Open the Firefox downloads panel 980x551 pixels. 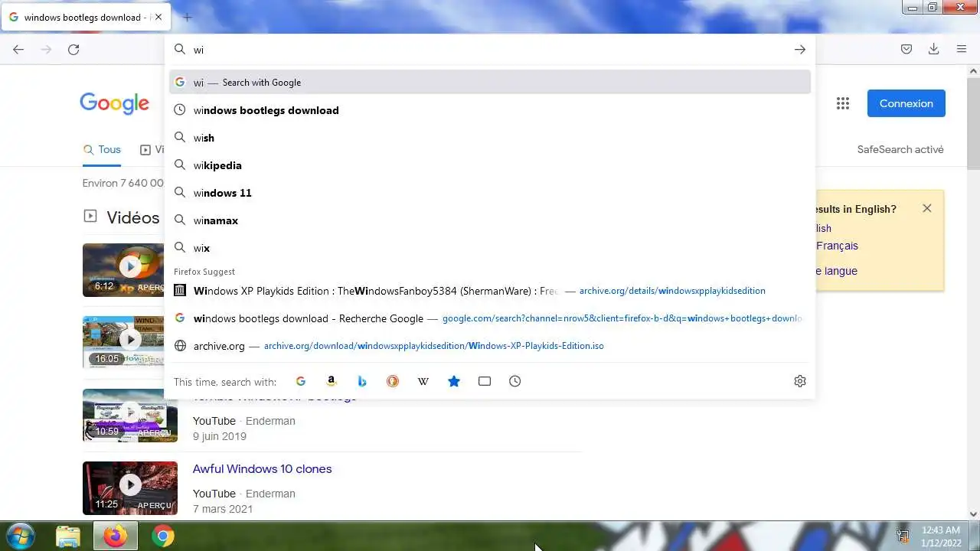point(933,49)
